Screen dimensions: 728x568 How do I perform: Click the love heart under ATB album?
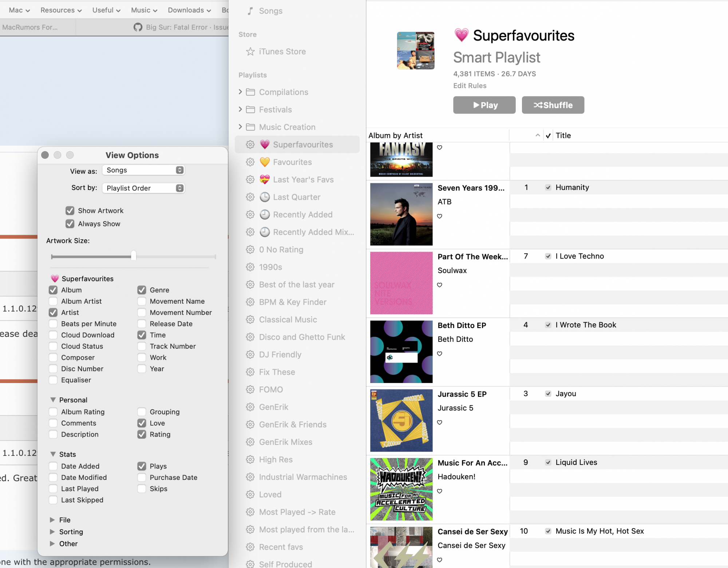440,216
